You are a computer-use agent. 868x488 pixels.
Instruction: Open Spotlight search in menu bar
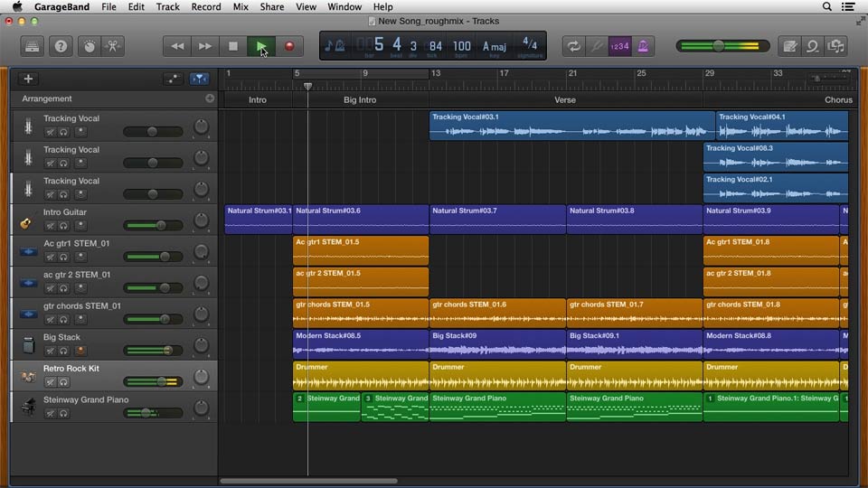(827, 6)
